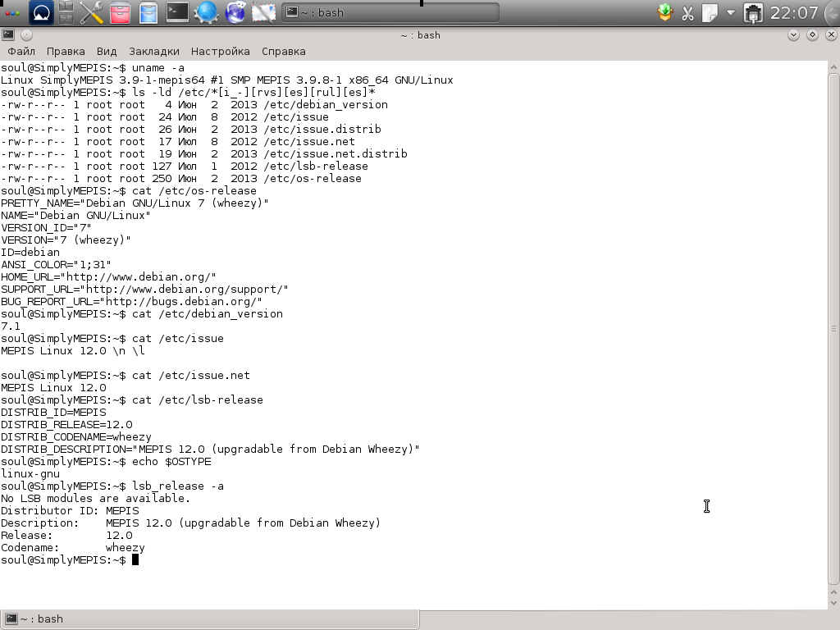Open the Klipper clipboard scissors icon
The width and height of the screenshot is (840, 630).
tap(688, 12)
